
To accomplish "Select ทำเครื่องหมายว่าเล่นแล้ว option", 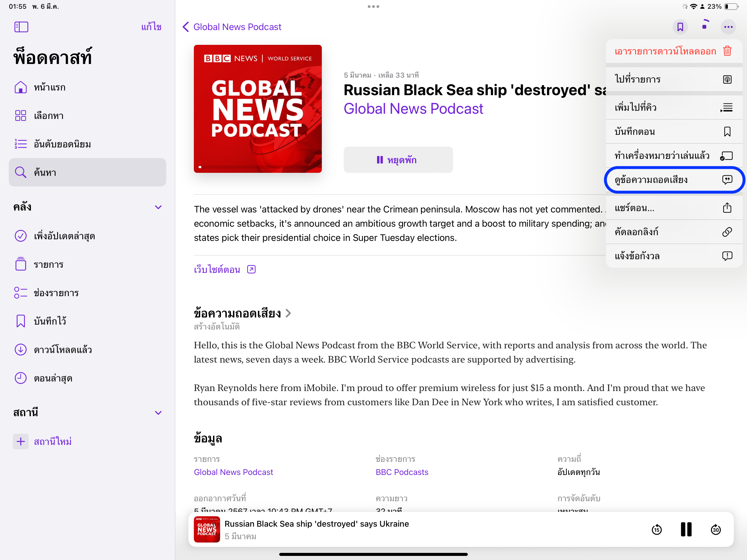I will (x=673, y=156).
